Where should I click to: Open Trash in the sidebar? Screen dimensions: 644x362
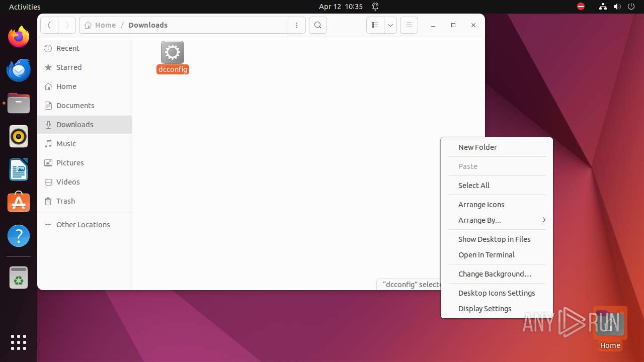click(x=85, y=201)
